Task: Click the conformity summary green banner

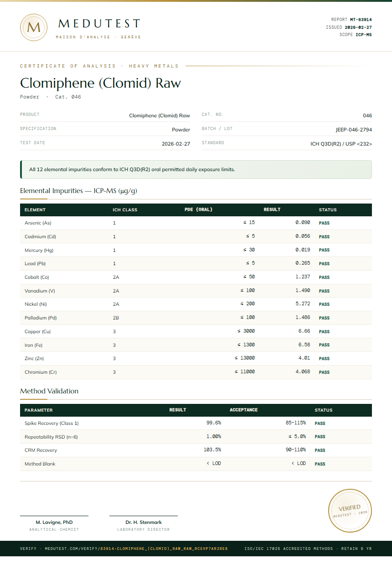Action: 196,169
